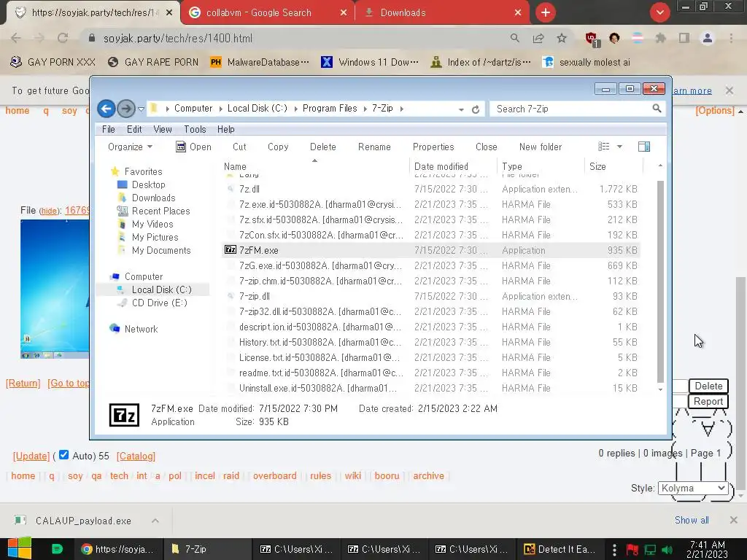Select Downloads in Favorites
This screenshot has height=560, width=747.
(x=153, y=198)
